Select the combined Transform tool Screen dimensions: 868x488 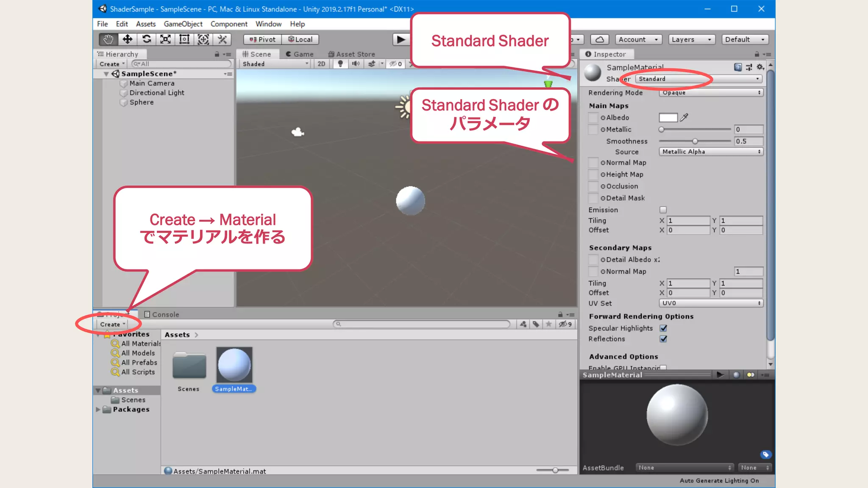click(203, 39)
